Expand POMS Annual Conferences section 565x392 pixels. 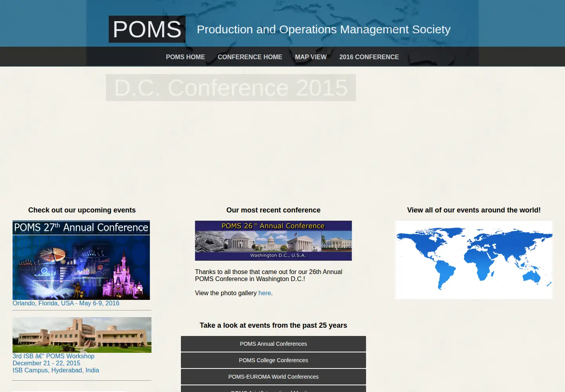click(x=273, y=344)
